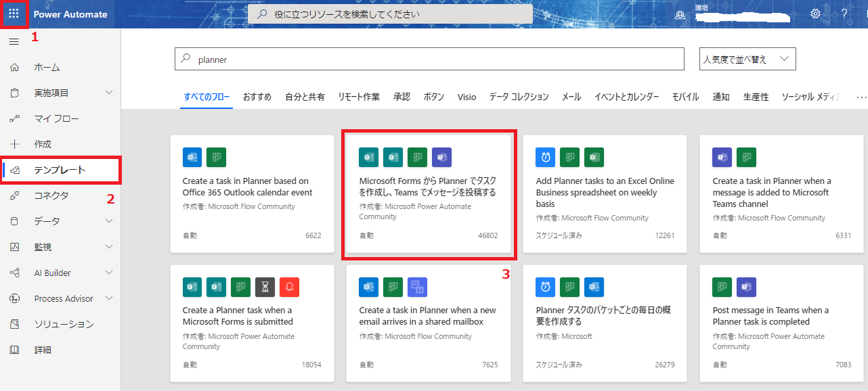Open Post message in Teams when task completed card

(x=782, y=323)
